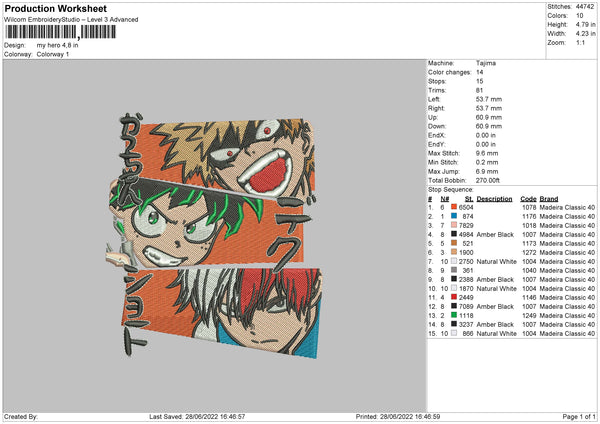The width and height of the screenshot is (600, 424).
Task: Choose the gray thread swatch in stop 8
Action: [454, 270]
